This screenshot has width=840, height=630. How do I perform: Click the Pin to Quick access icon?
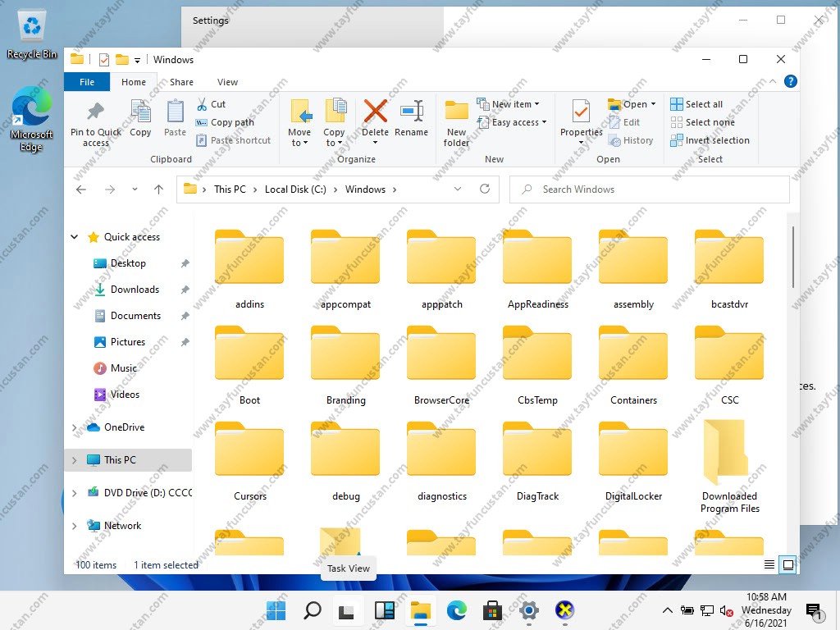coord(95,111)
